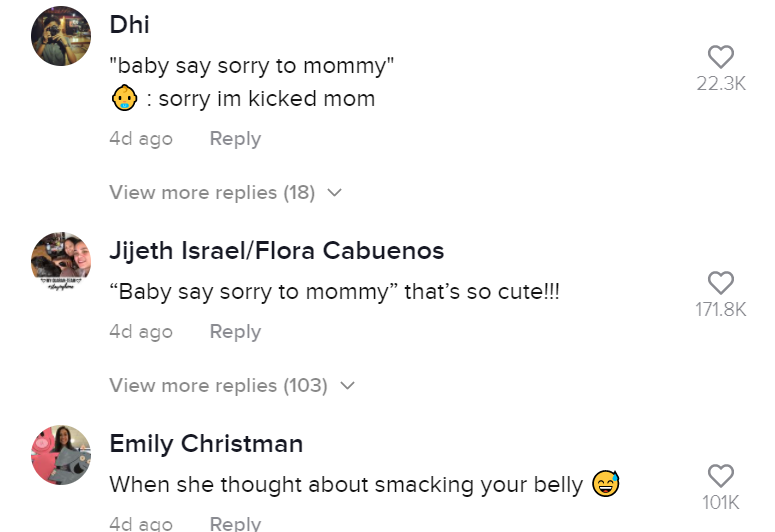Open the Jijeth Israel/Flora Cabuenos username link

click(276, 250)
